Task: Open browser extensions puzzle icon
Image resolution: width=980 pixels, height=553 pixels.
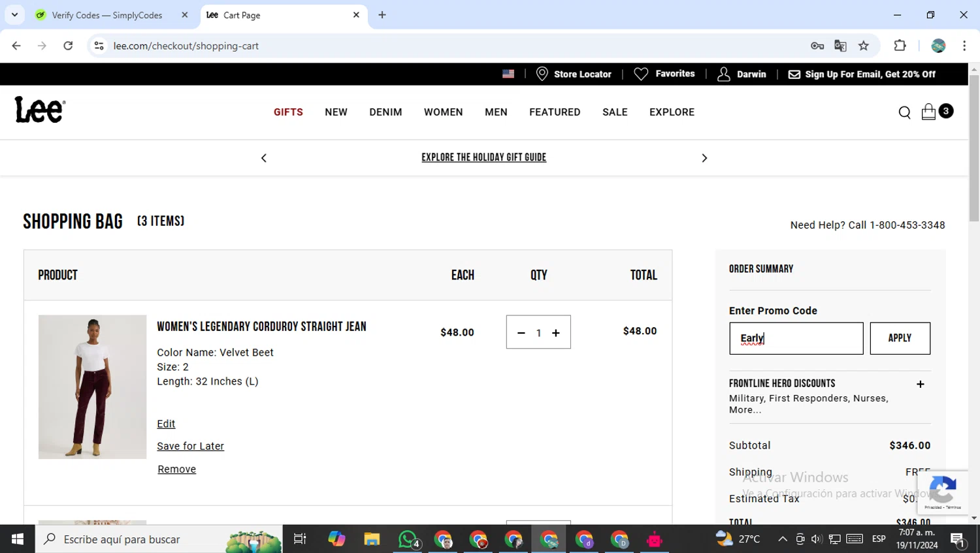Action: [900, 46]
